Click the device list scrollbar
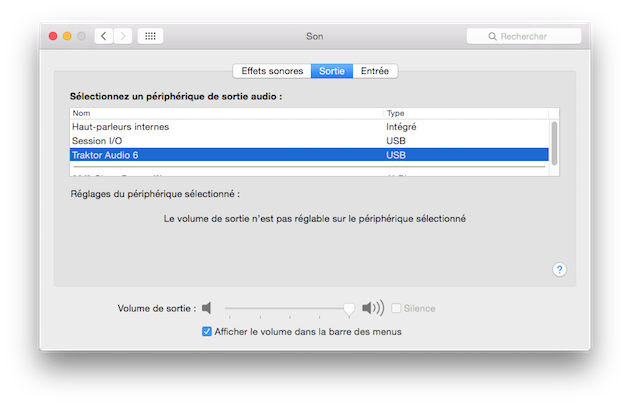 (x=554, y=143)
